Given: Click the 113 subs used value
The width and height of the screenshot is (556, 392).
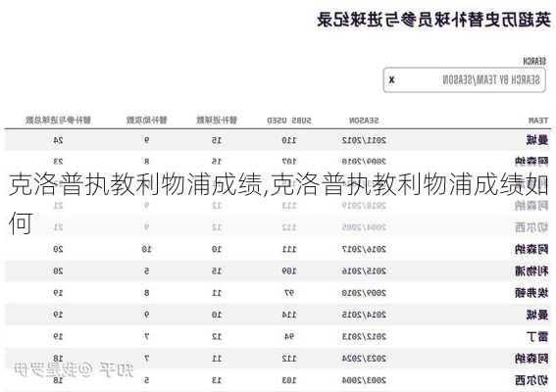Looking at the screenshot, I should pos(289,206).
